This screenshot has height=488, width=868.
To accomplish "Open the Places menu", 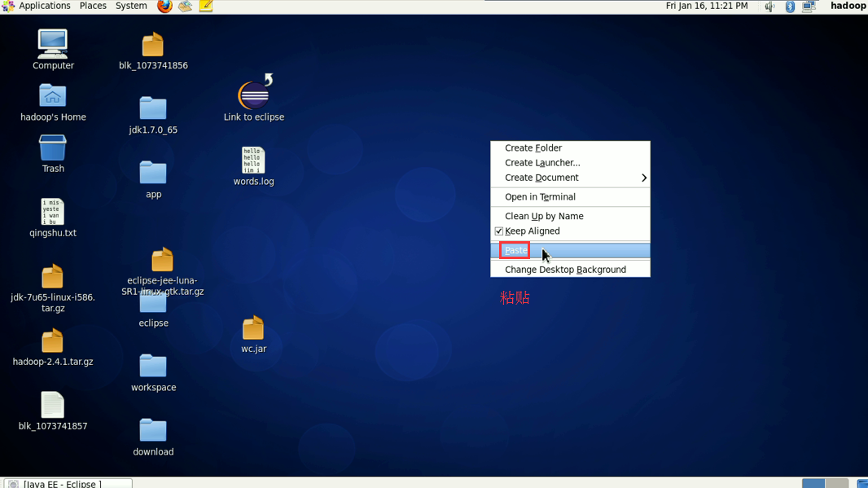I will (93, 6).
